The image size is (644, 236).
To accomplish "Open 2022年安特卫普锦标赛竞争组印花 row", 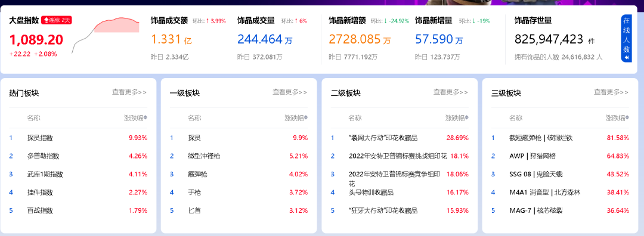I will point(400,174).
